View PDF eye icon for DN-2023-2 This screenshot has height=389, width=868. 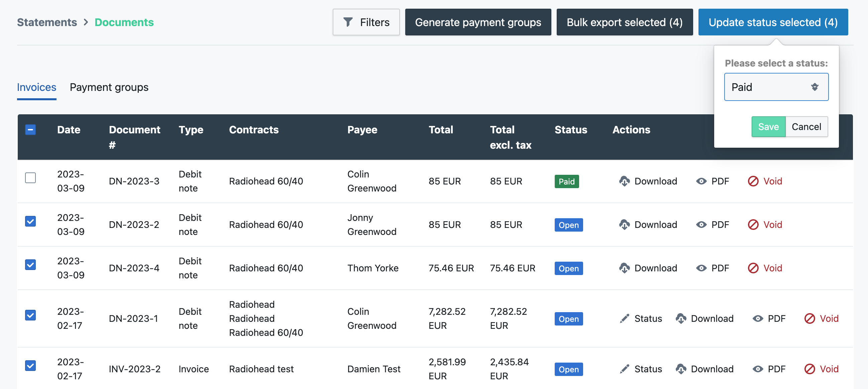tap(701, 225)
